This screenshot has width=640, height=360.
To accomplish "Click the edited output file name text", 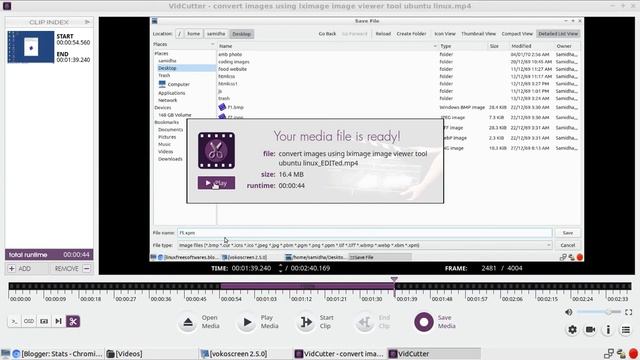I will click(353, 158).
